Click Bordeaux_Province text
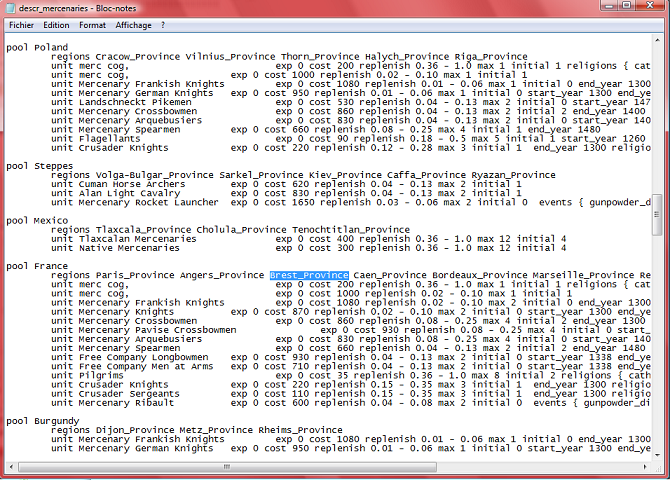Image resolution: width=670 pixels, height=480 pixels. tap(480, 275)
